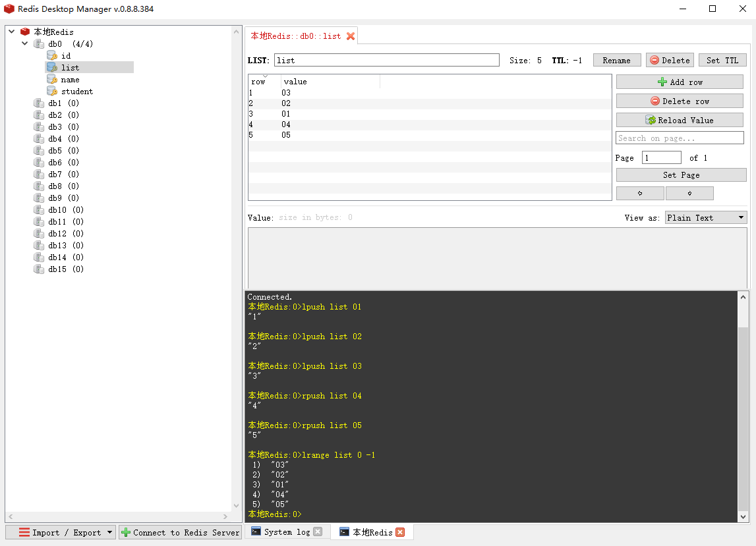Open the View as Plain Text dropdown
Image resolution: width=756 pixels, height=546 pixels.
(x=706, y=218)
